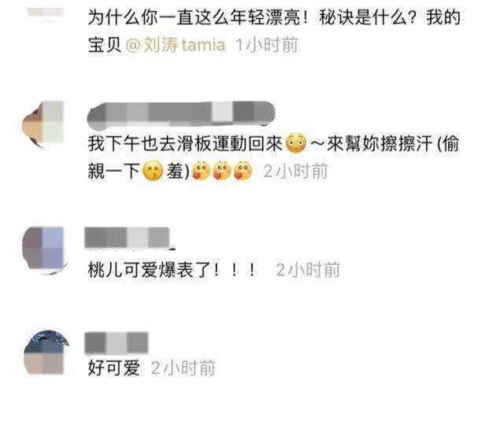Open avatar of the 滑板運動 commenter
Viewport: 504px width, 432px height.
click(43, 124)
